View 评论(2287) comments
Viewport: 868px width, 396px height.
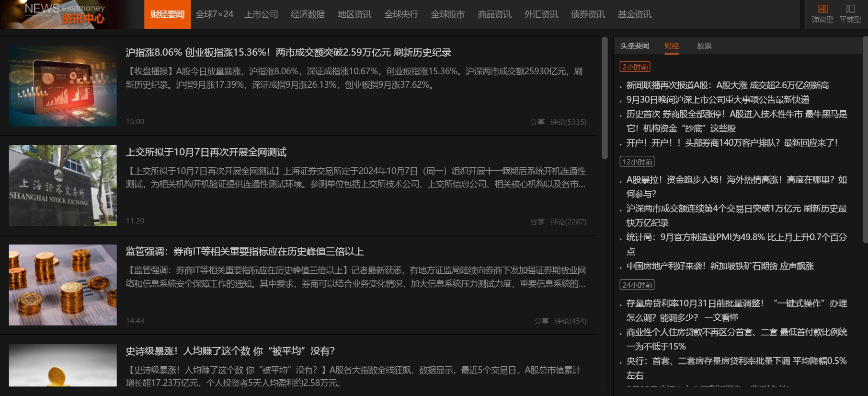(568, 222)
